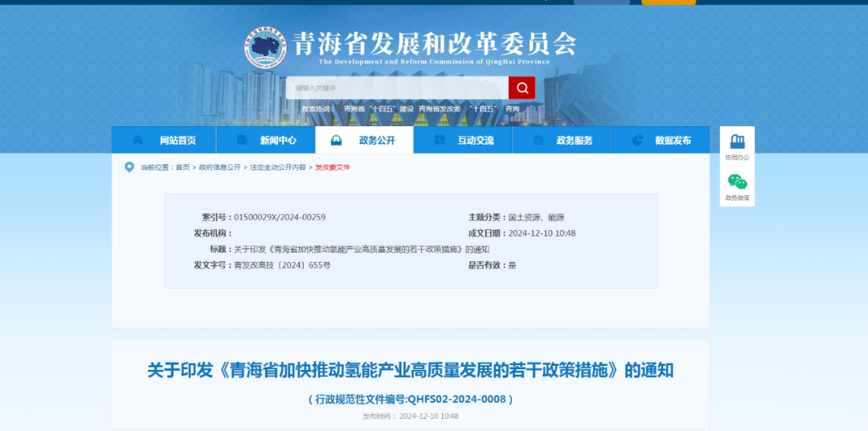Click the pie chart icon beside 数据发布

coord(638,140)
